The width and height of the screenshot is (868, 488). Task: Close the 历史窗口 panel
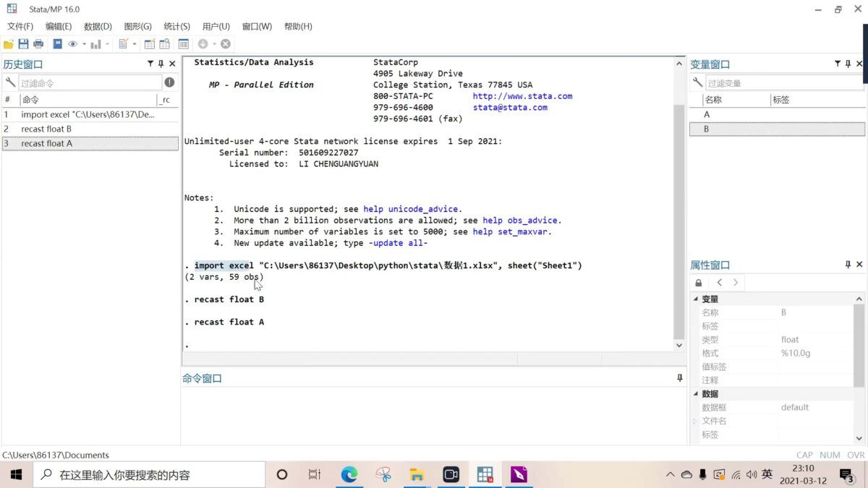pos(172,64)
